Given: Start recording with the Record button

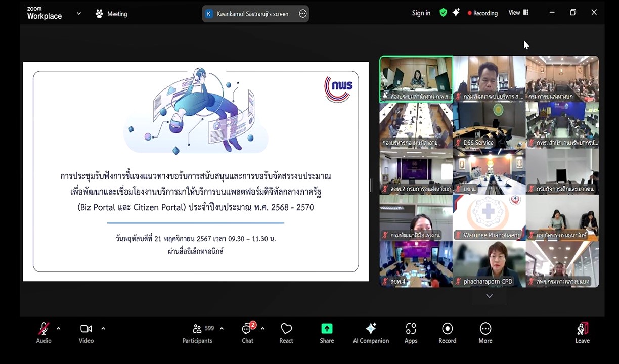Looking at the screenshot, I should (x=447, y=333).
